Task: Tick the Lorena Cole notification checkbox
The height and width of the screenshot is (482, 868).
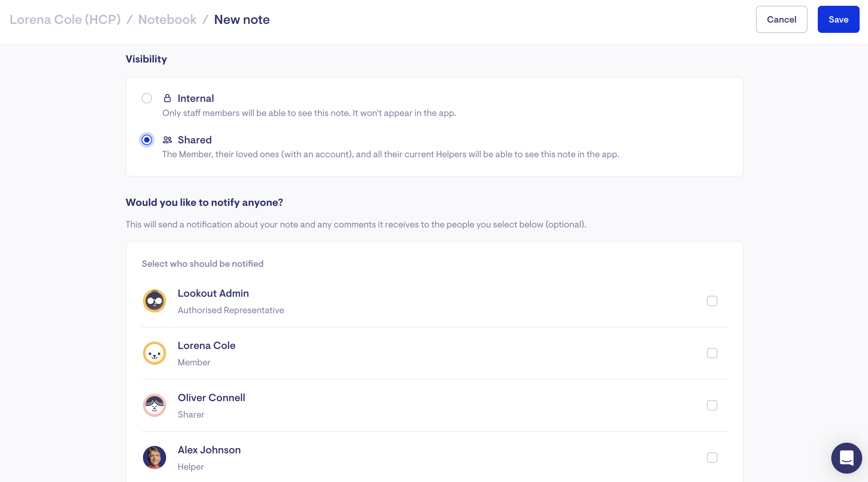Action: click(x=712, y=353)
